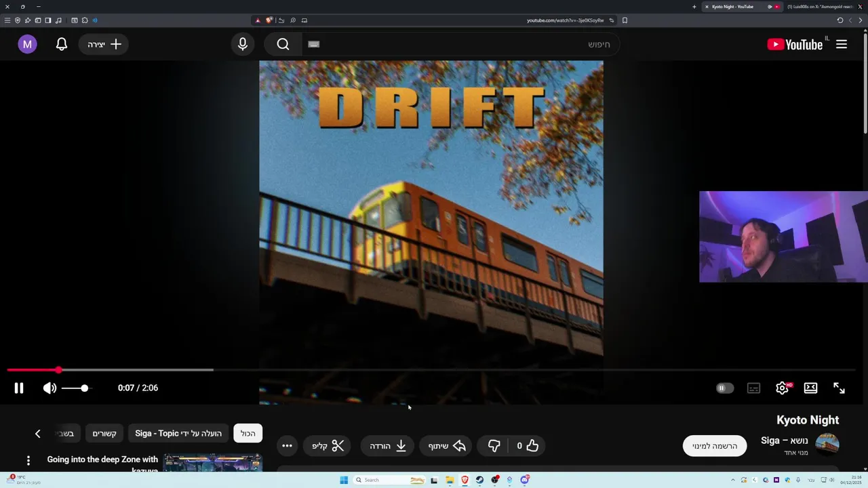Bookmark this page in address bar

tap(625, 20)
